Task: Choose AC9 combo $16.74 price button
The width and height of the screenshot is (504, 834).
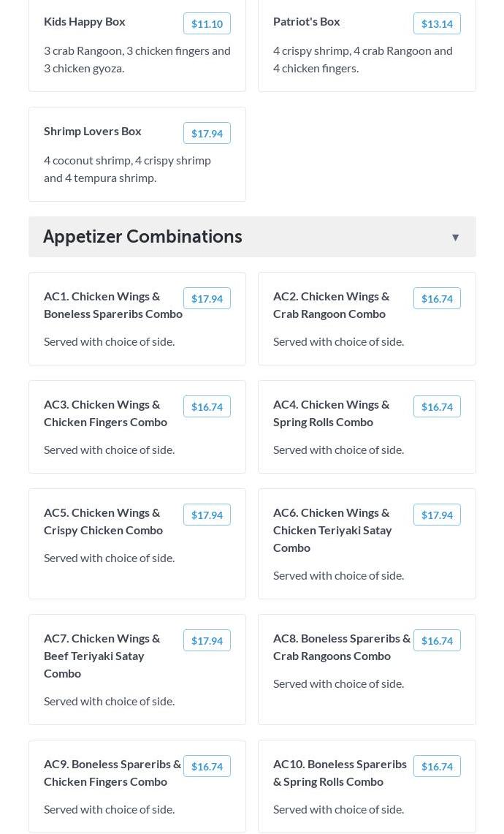Action: [207, 766]
